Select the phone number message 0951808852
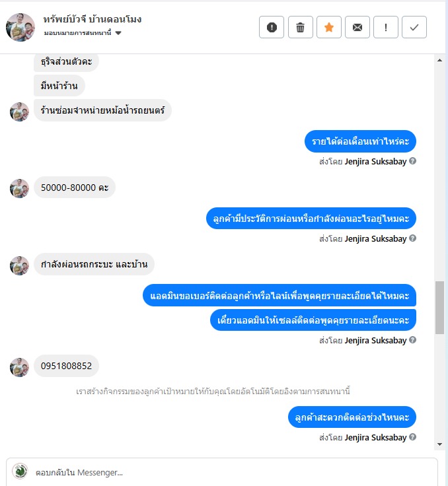448x486 pixels. click(66, 366)
